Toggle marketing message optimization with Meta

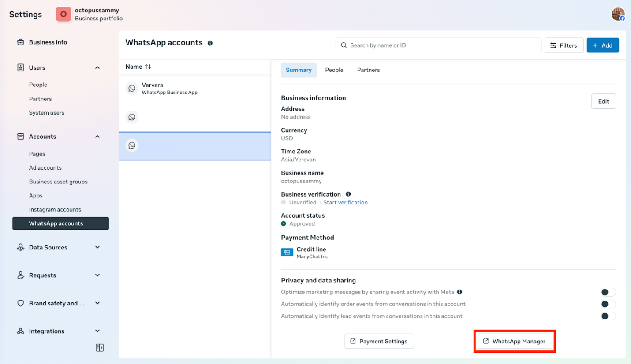click(607, 292)
